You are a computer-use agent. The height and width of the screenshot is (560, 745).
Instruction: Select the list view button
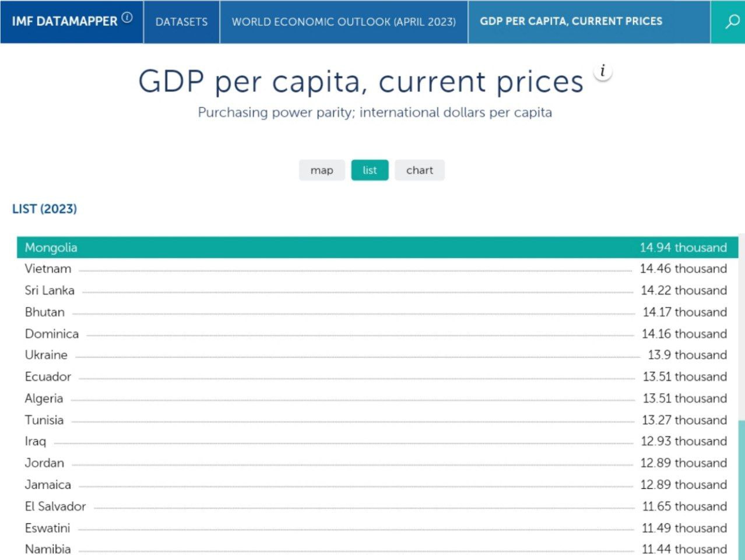pyautogui.click(x=370, y=170)
